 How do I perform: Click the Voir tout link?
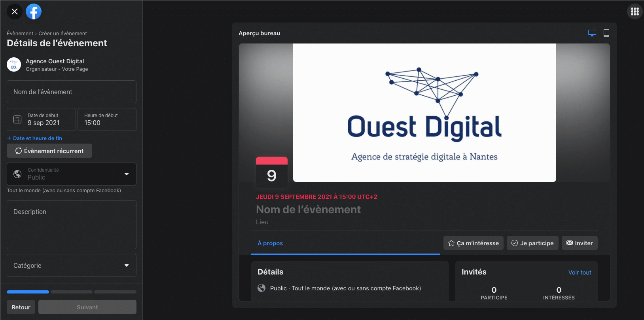tap(580, 272)
